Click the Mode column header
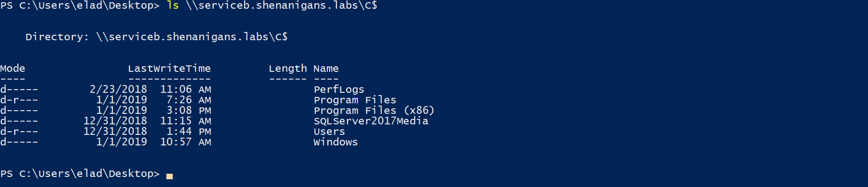The height and width of the screenshot is (187, 868). click(13, 68)
